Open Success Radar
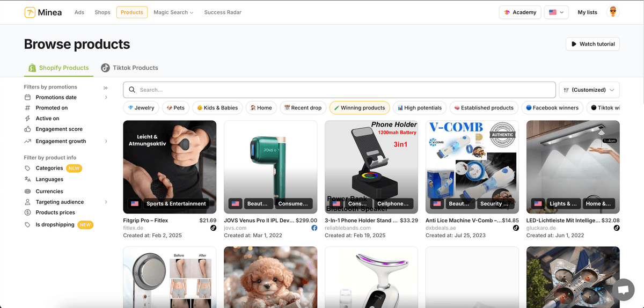The image size is (644, 308). (x=223, y=12)
